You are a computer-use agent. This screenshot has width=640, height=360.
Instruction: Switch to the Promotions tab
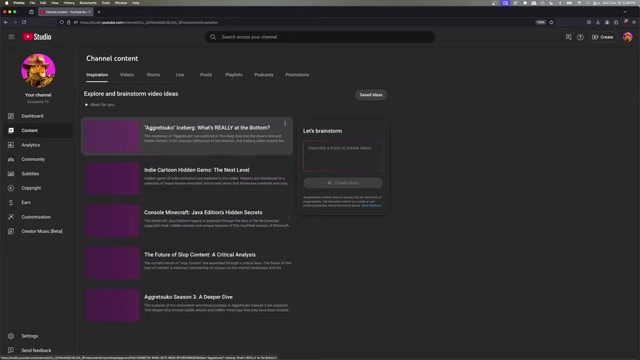[x=297, y=75]
